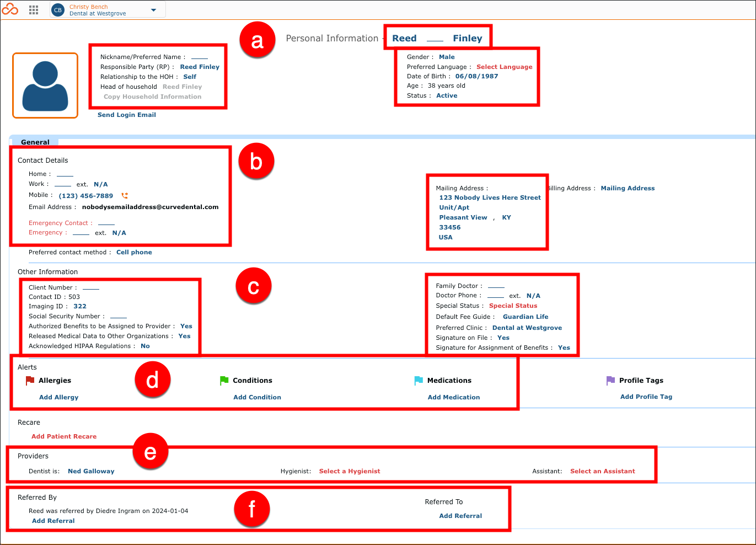Click the blue Medications flag icon
756x545 pixels.
419,381
